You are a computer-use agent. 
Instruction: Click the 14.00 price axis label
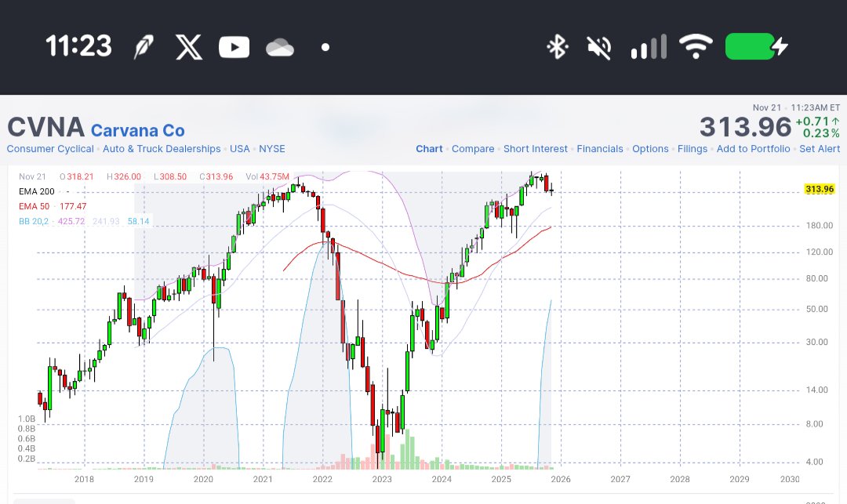[x=816, y=390]
